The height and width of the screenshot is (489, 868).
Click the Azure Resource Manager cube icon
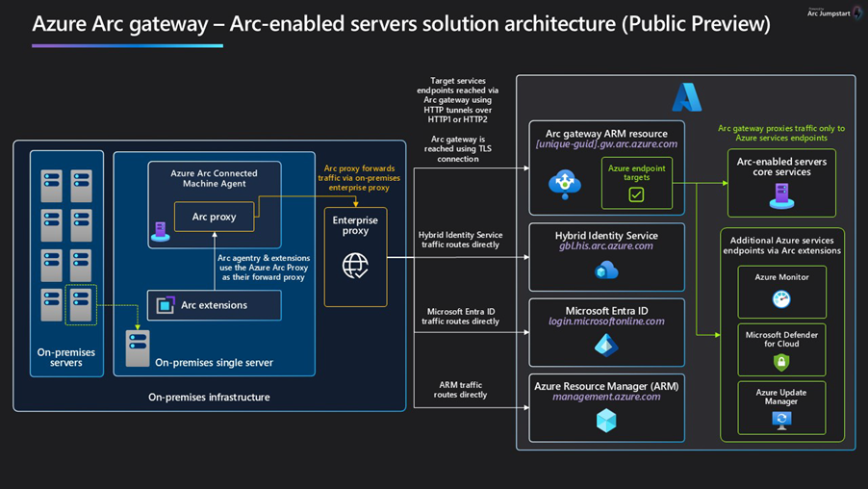(606, 421)
